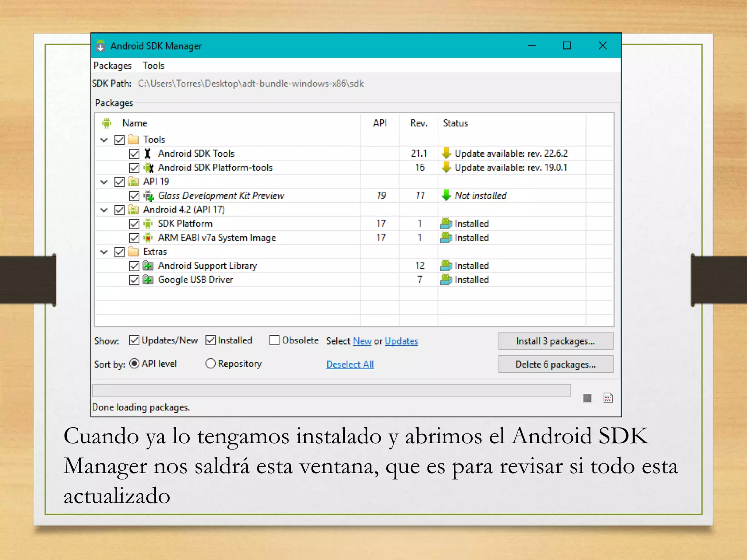Click the Google USB Driver icon

[148, 280]
